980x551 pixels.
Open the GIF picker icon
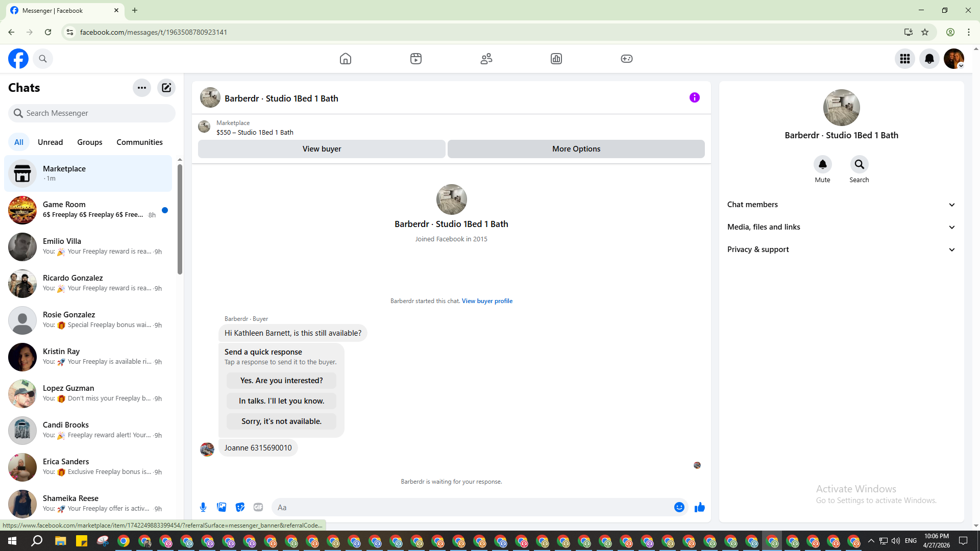tap(258, 507)
